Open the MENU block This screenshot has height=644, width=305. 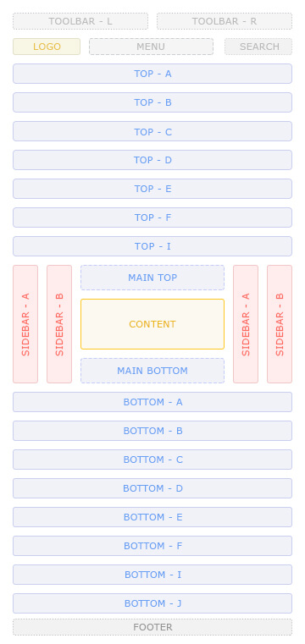coord(152,47)
